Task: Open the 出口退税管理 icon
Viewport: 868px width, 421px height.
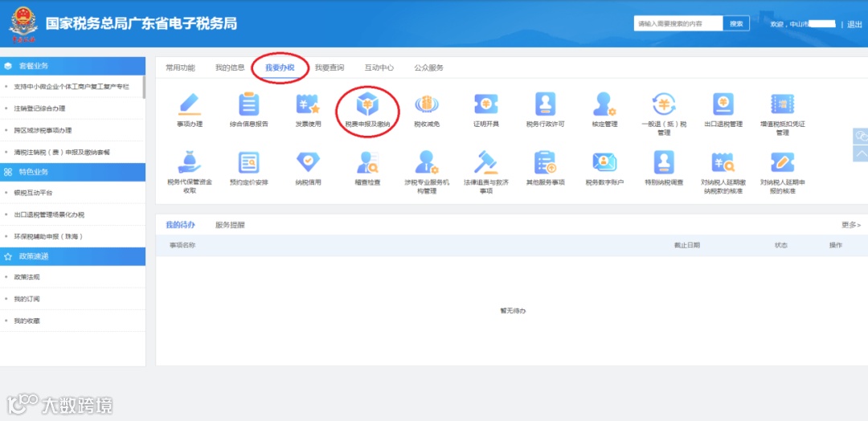Action: (x=723, y=104)
